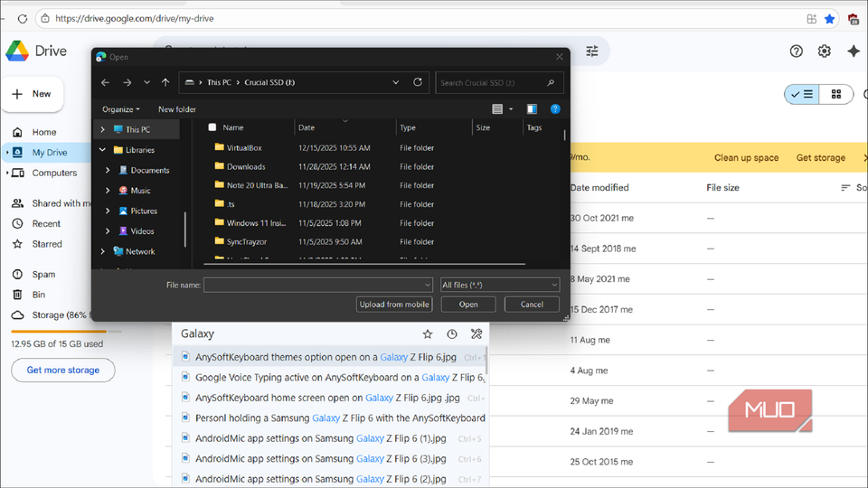Sort by the Date column header

[344, 127]
